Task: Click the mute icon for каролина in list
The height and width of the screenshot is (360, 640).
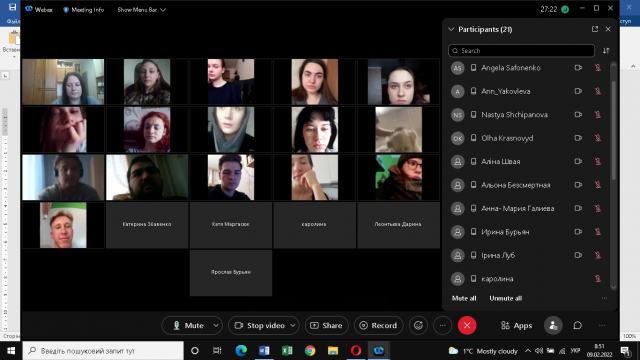Action: (598, 279)
